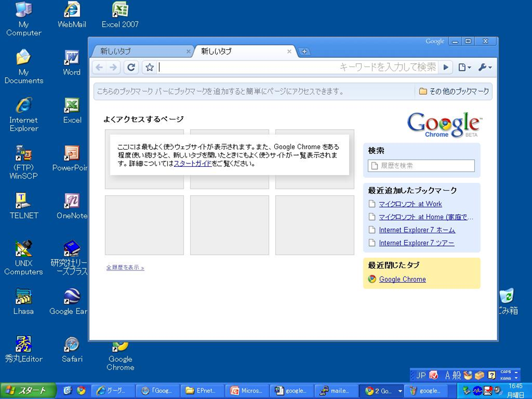Select the Word desktop shortcut

[x=71, y=63]
